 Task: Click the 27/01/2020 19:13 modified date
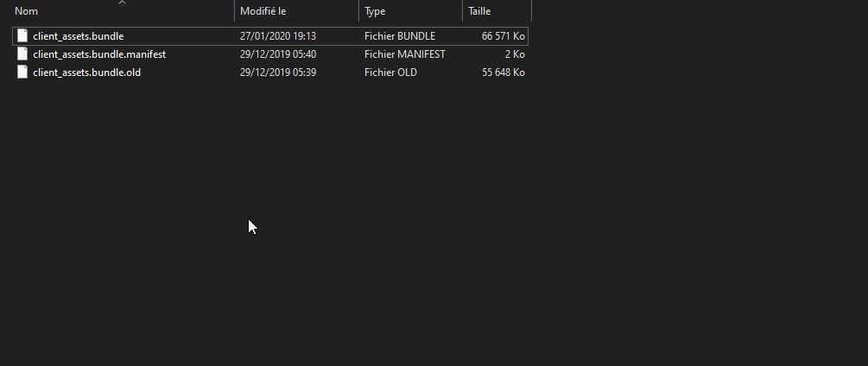click(x=278, y=36)
